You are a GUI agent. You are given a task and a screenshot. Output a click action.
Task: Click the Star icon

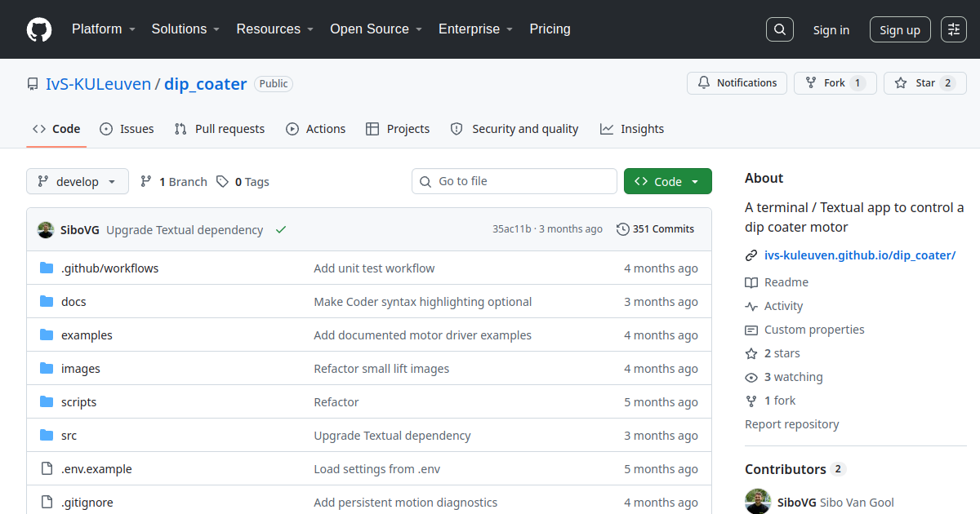[x=901, y=83]
